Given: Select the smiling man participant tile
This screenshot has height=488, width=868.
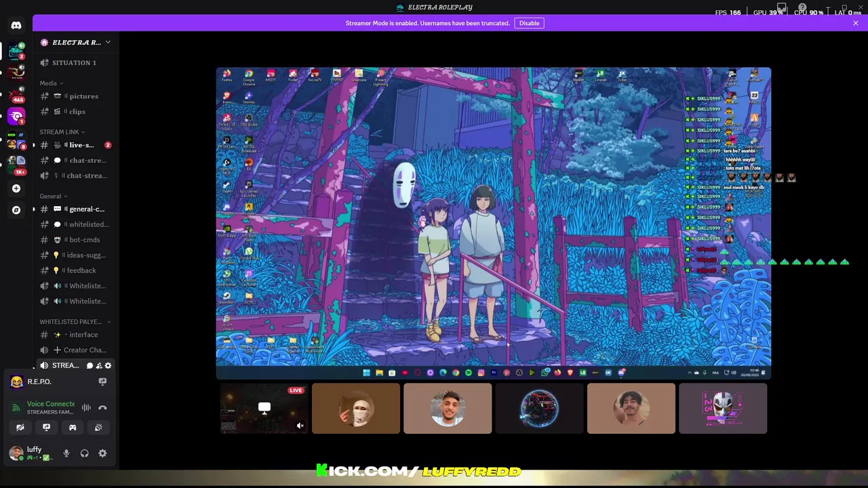Looking at the screenshot, I should tap(448, 408).
